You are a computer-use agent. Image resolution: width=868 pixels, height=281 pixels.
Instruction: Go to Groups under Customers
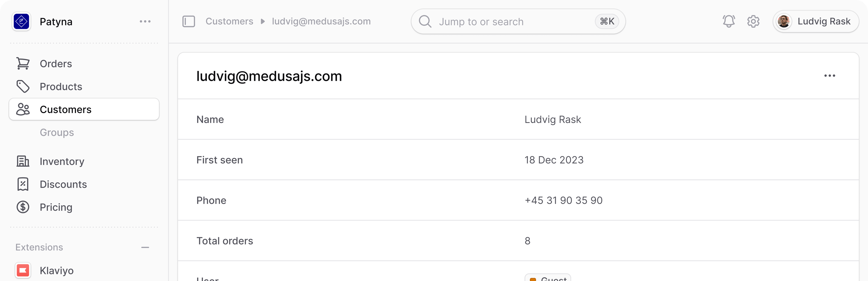click(x=57, y=132)
